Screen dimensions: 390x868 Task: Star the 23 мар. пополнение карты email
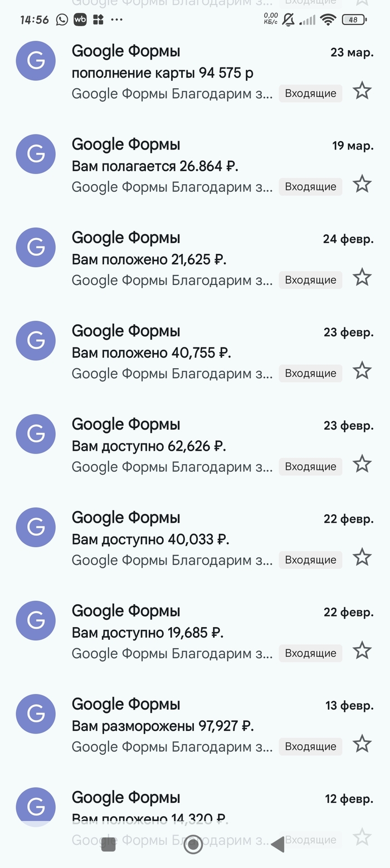[x=362, y=91]
